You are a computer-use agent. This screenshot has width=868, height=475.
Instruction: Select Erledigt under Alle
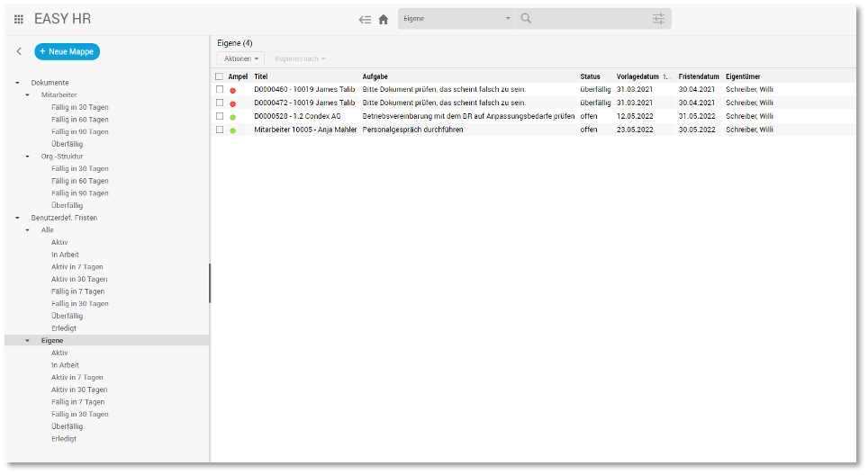[64, 327]
